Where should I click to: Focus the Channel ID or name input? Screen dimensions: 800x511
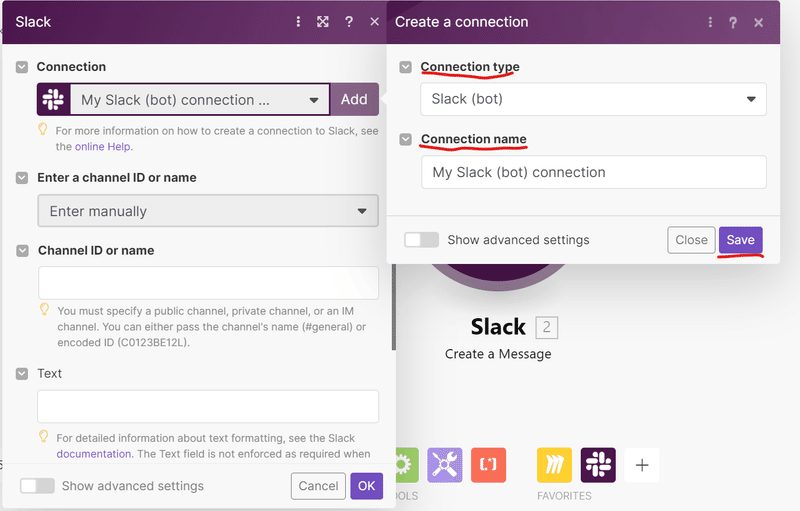[208, 283]
